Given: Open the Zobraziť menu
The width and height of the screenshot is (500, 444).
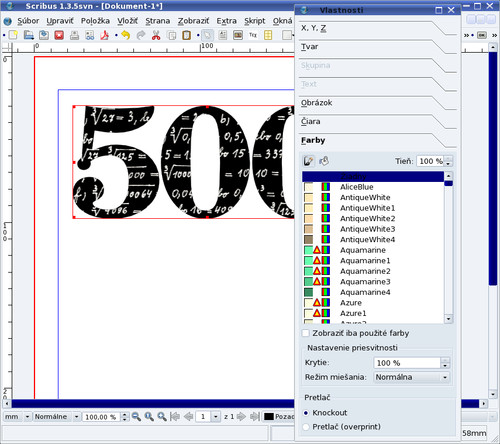Looking at the screenshot, I should click(193, 21).
